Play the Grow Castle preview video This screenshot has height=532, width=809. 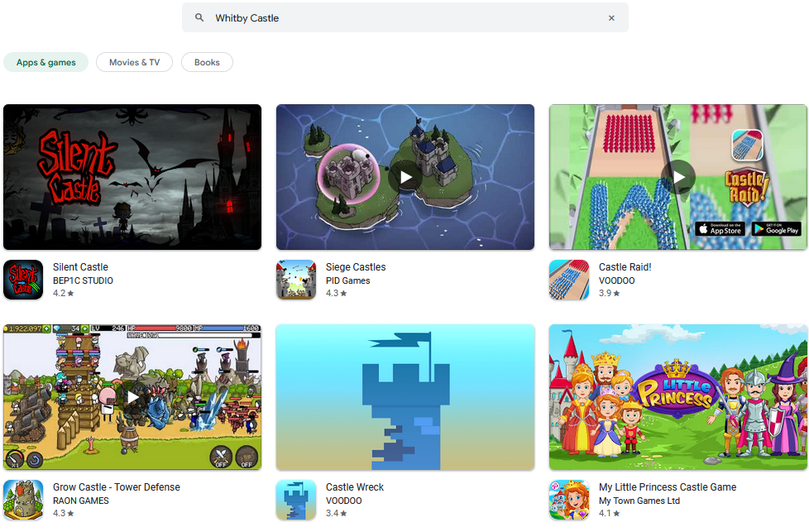coord(132,397)
